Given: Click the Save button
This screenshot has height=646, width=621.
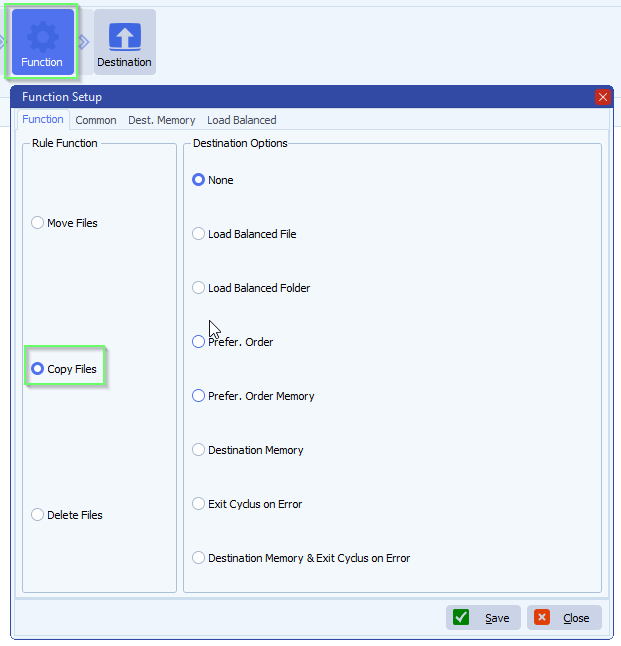Looking at the screenshot, I should click(x=483, y=618).
